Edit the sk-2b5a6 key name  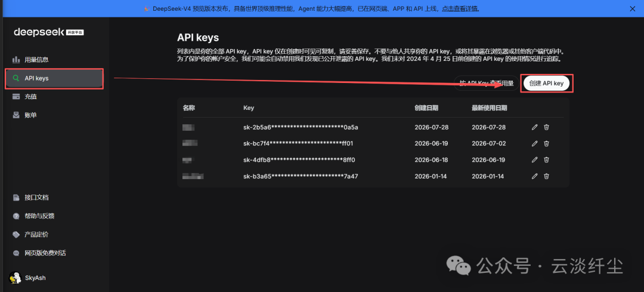tap(534, 127)
